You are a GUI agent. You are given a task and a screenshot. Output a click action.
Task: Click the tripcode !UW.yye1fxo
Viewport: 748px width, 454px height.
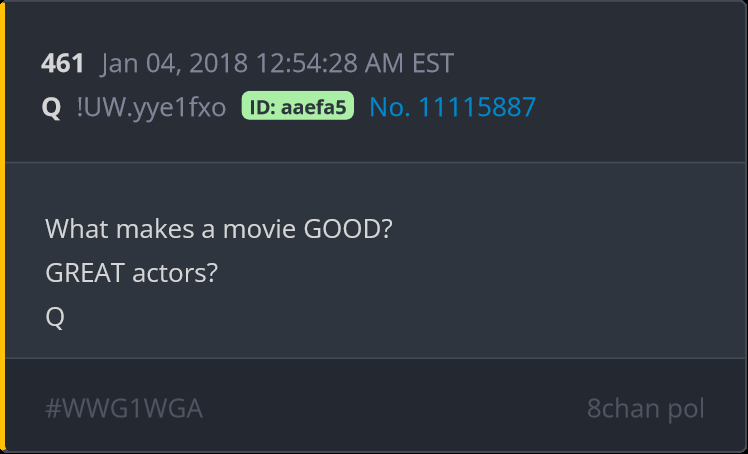(x=151, y=107)
